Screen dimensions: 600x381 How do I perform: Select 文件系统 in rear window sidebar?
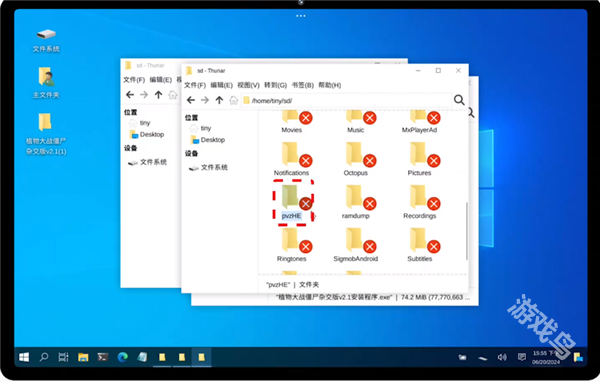tap(148, 162)
